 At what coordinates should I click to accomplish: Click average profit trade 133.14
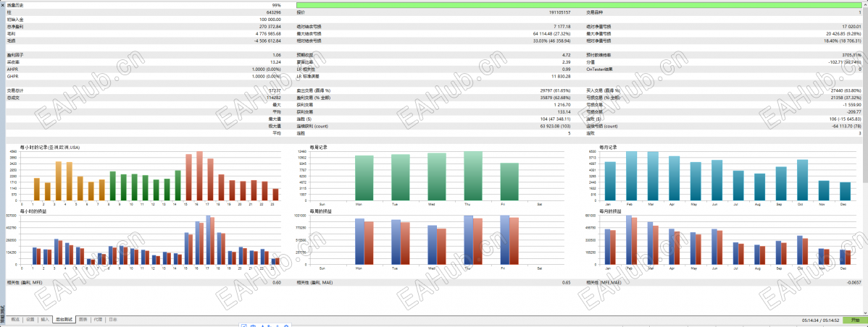(x=564, y=112)
